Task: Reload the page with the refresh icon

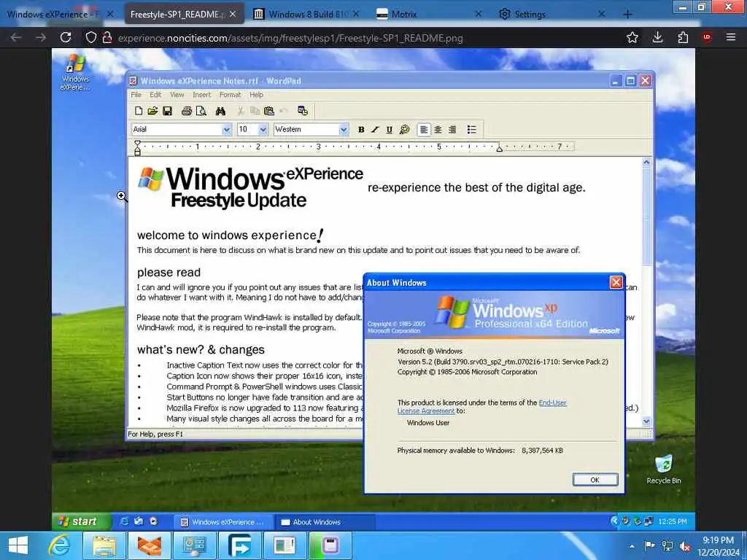Action: click(66, 38)
